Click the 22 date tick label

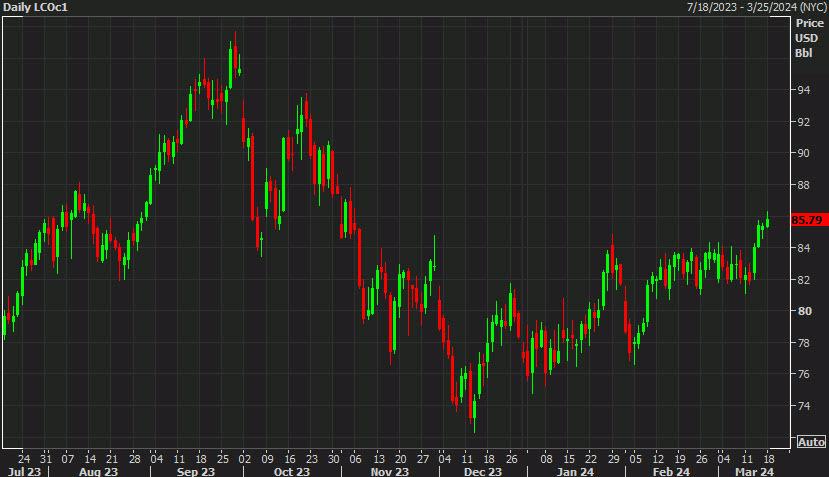tap(591, 458)
